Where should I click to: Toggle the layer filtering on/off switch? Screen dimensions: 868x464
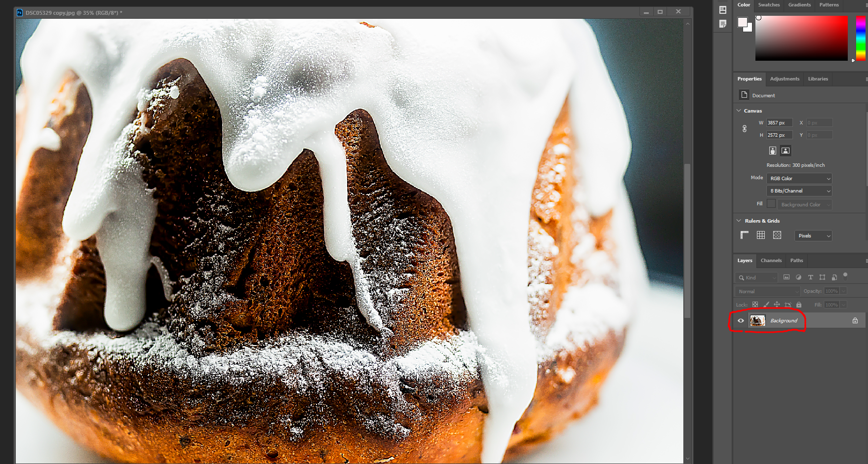click(x=845, y=276)
